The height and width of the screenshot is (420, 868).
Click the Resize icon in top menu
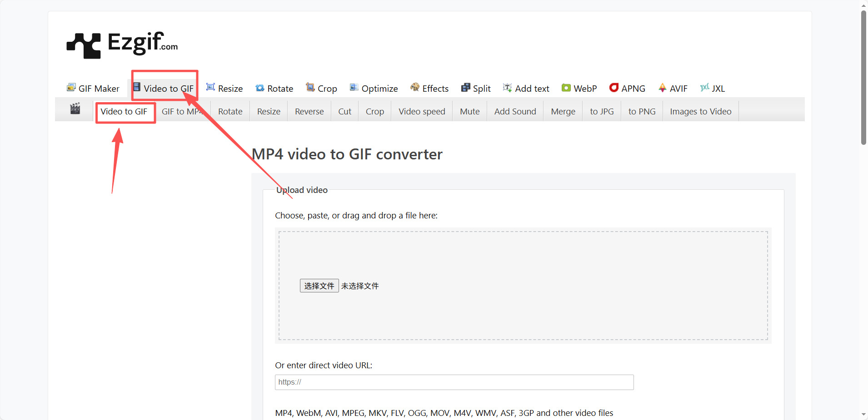pos(210,87)
